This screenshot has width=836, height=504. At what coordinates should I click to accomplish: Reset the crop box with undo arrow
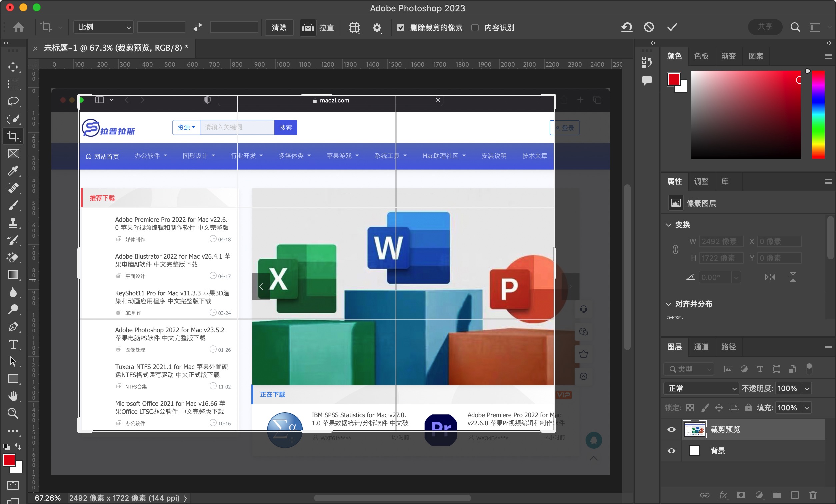coord(626,27)
